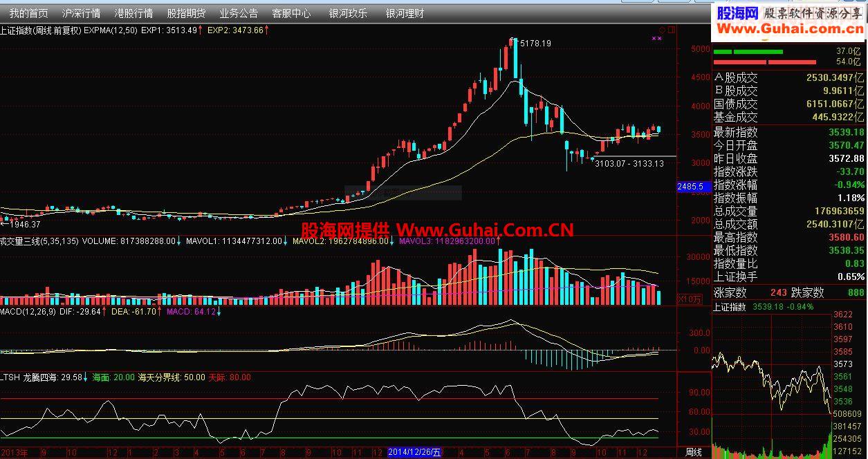Click the highlighted 2014/12/26/五 date marker

tap(414, 452)
